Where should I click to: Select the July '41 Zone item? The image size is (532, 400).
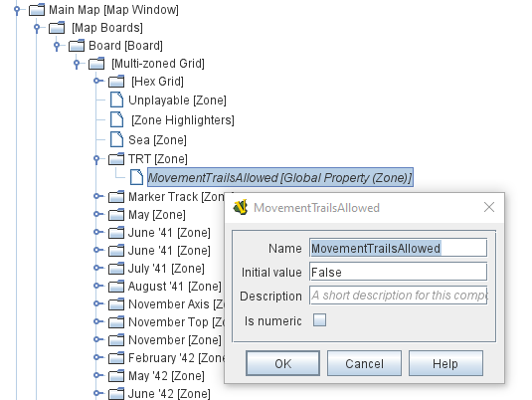coord(166,269)
